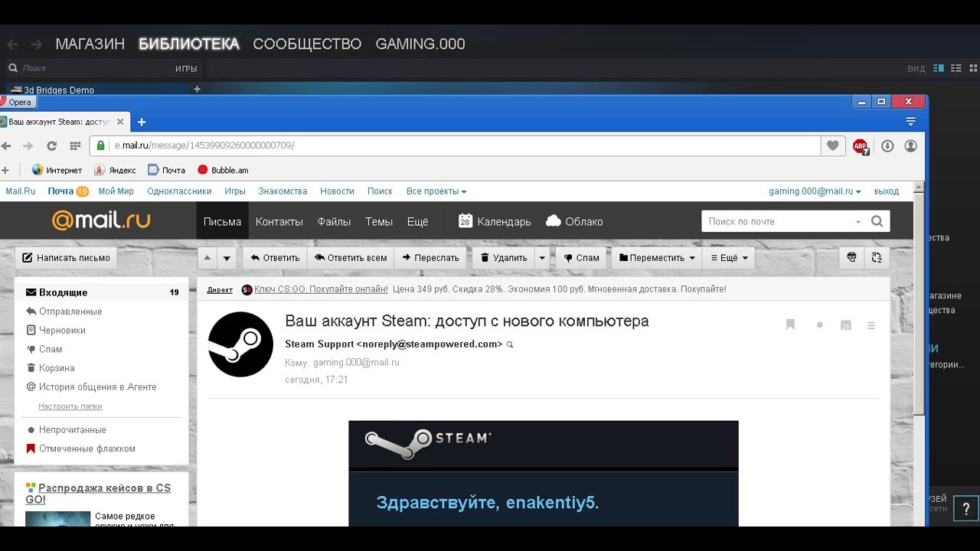Open Opera downloads icon
The height and width of the screenshot is (551, 980).
coord(887,145)
